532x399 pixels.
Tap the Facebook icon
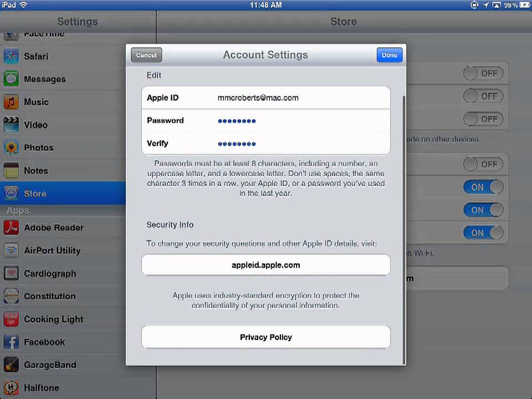tap(11, 342)
